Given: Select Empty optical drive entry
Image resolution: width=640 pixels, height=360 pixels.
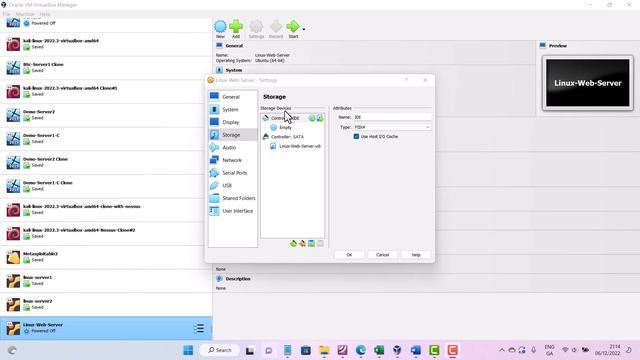Looking at the screenshot, I should pyautogui.click(x=285, y=127).
